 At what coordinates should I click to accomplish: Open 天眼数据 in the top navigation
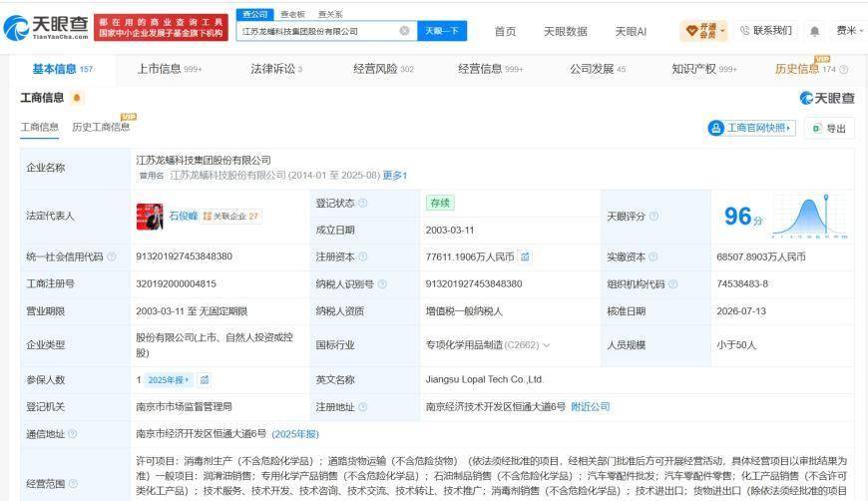coord(565,32)
